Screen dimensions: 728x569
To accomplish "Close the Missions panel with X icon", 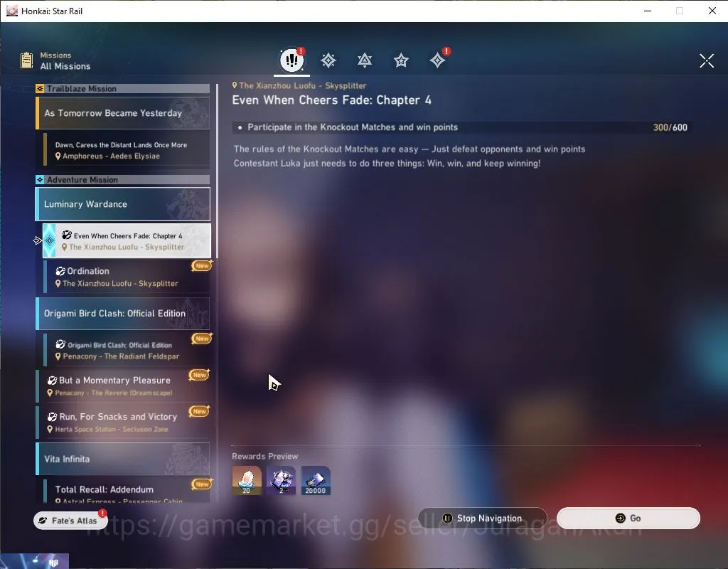I will (707, 60).
